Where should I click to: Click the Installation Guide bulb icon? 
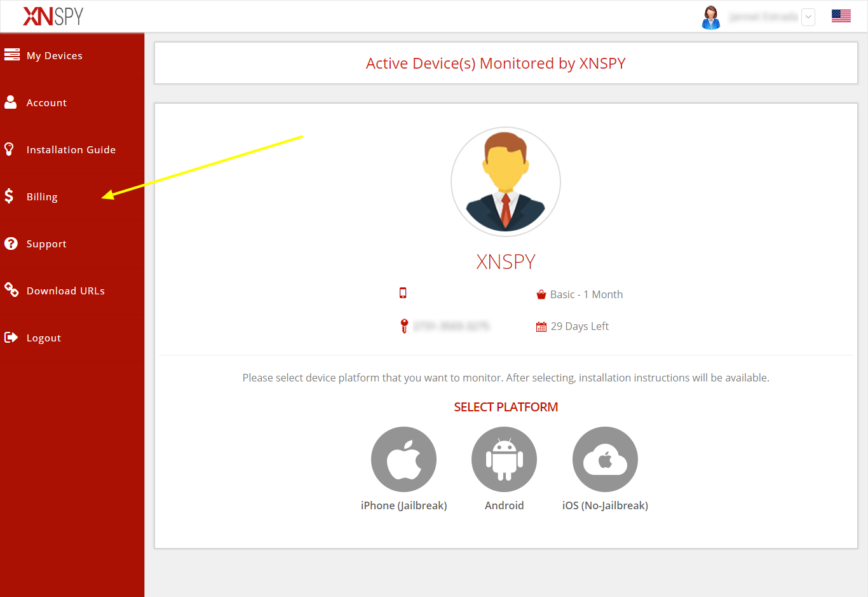point(10,149)
